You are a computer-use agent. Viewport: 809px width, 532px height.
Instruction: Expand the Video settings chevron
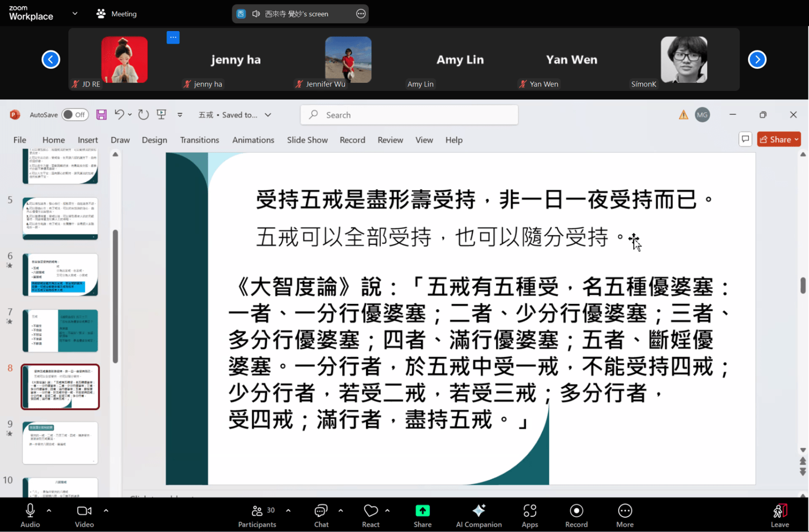pyautogui.click(x=106, y=510)
